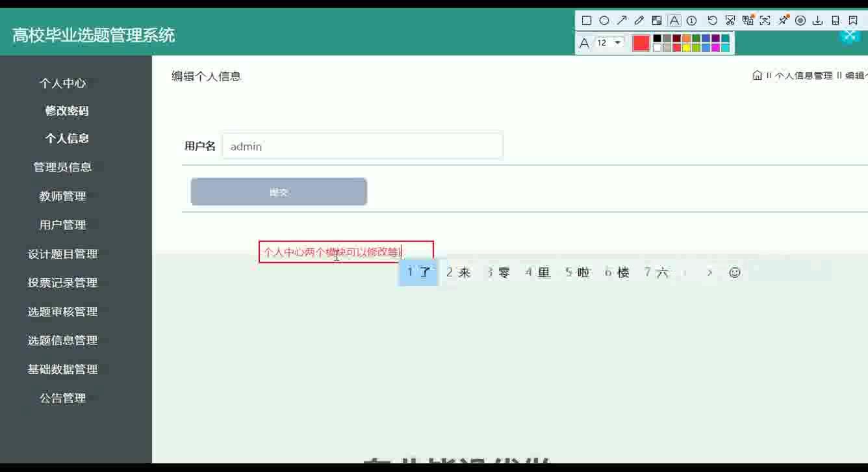This screenshot has width=868, height=472.
Task: Select the rectangle annotation tool
Action: [587, 20]
